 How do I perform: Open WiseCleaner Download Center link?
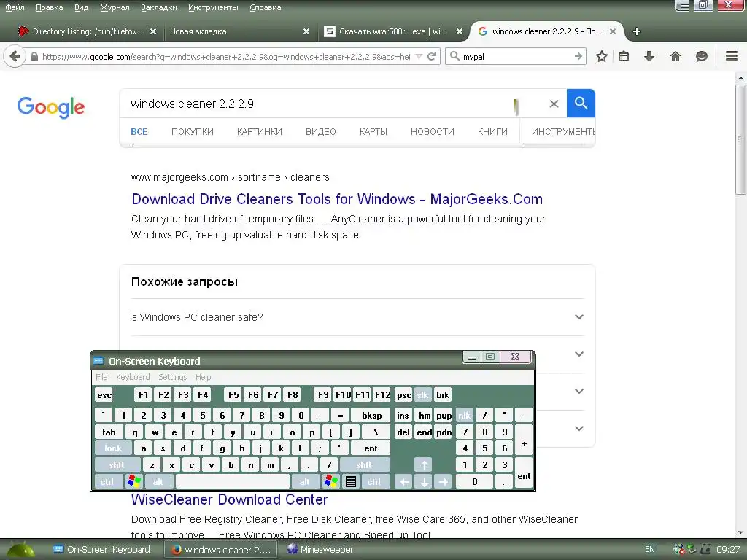click(230, 499)
